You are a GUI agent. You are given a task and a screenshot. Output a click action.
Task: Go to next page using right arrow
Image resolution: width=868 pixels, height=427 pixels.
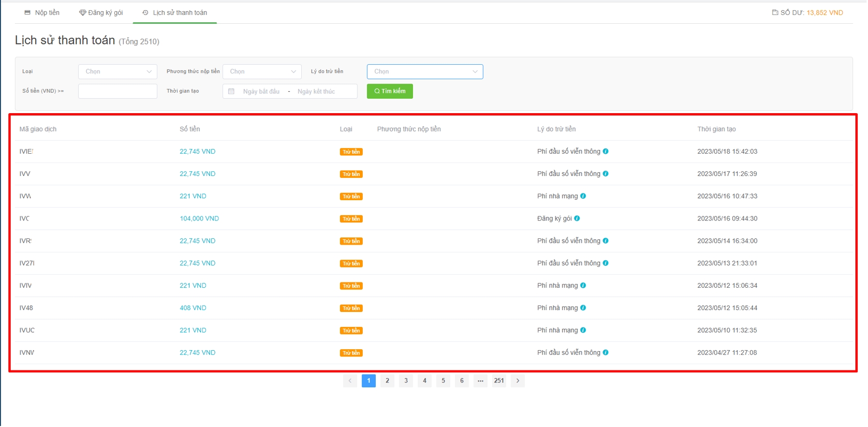[517, 381]
